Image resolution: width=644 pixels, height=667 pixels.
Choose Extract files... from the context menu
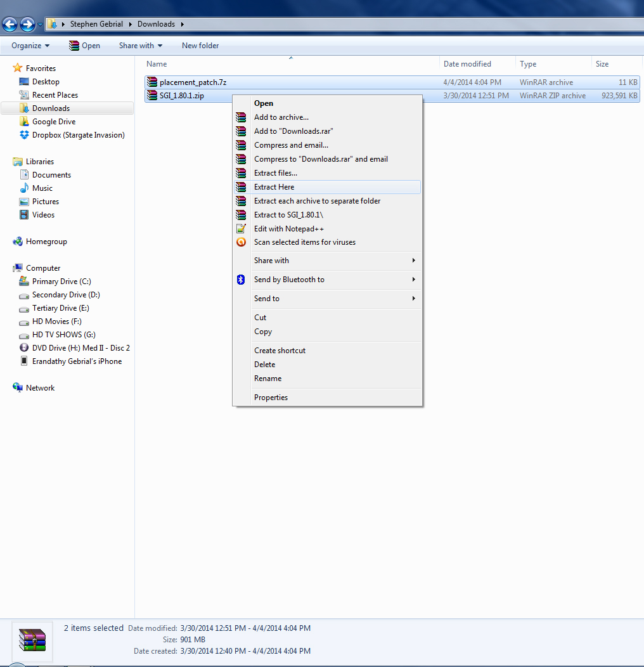click(x=328, y=172)
